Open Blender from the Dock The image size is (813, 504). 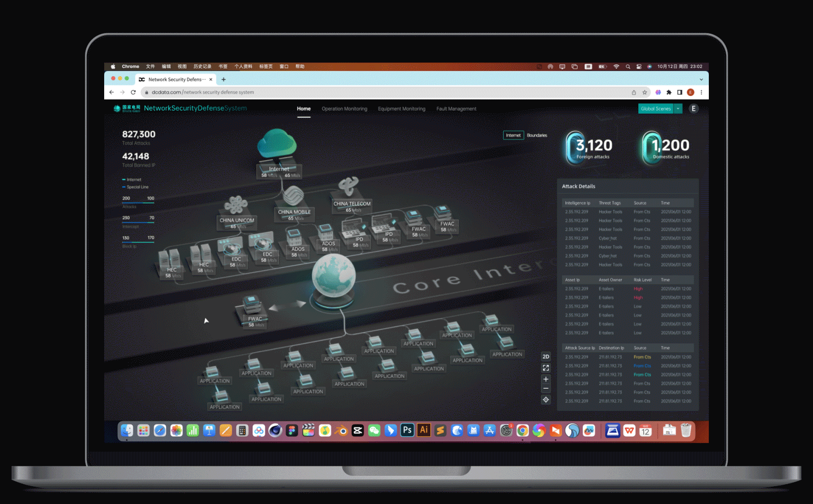tap(341, 431)
